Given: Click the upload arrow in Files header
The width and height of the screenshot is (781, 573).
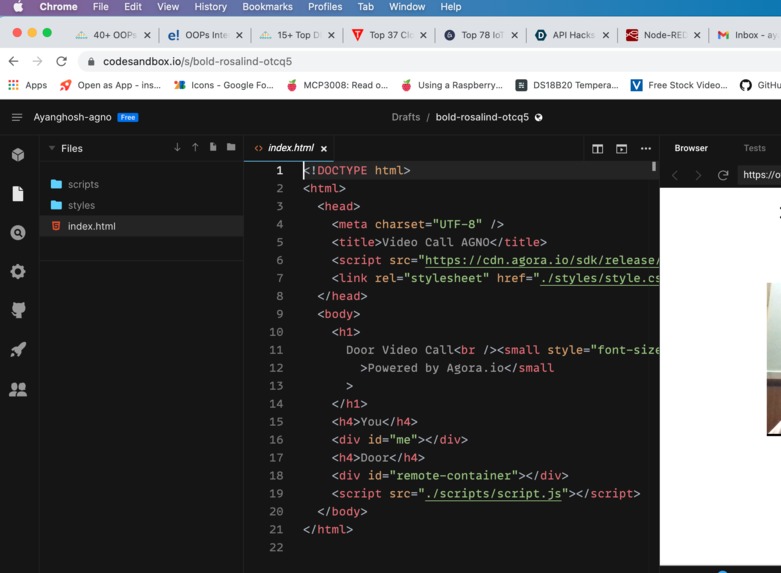Looking at the screenshot, I should click(x=195, y=147).
